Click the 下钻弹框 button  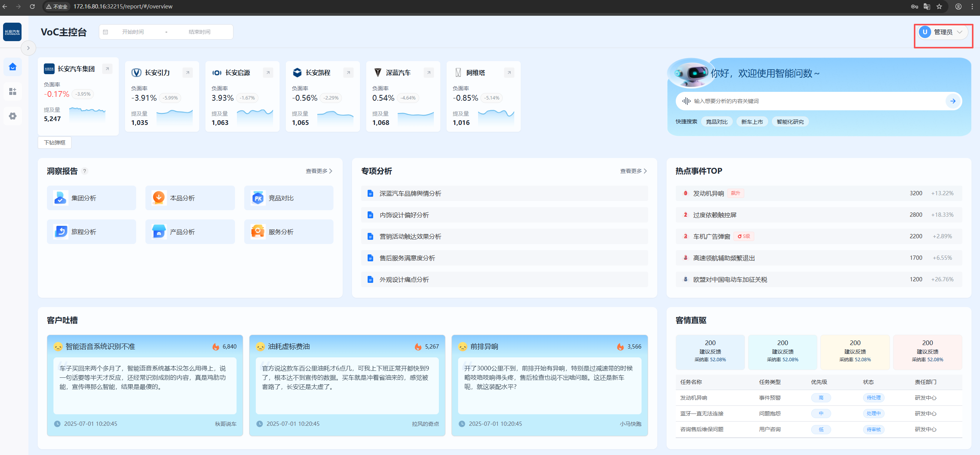coord(55,143)
